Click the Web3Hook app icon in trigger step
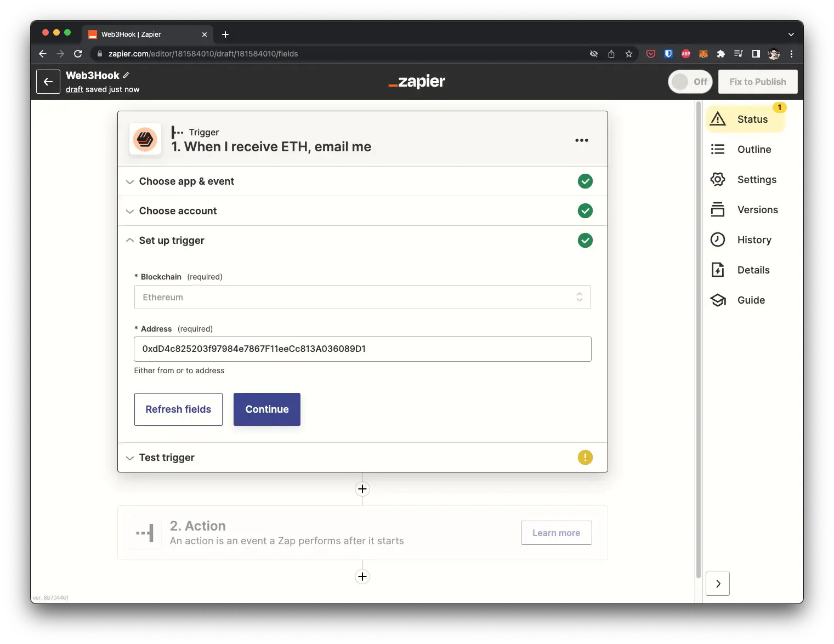This screenshot has width=834, height=644. tap(145, 139)
